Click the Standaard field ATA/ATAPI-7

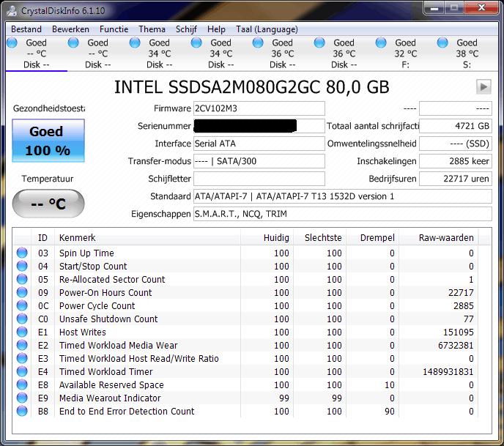[342, 196]
